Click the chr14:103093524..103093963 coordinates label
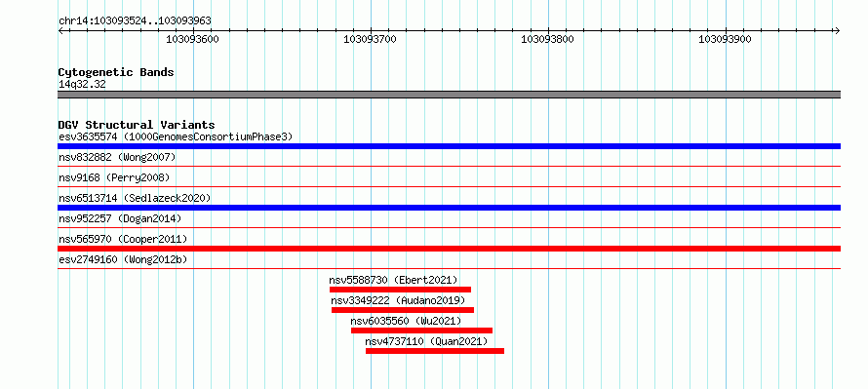This screenshot has width=868, height=389. 135,21
